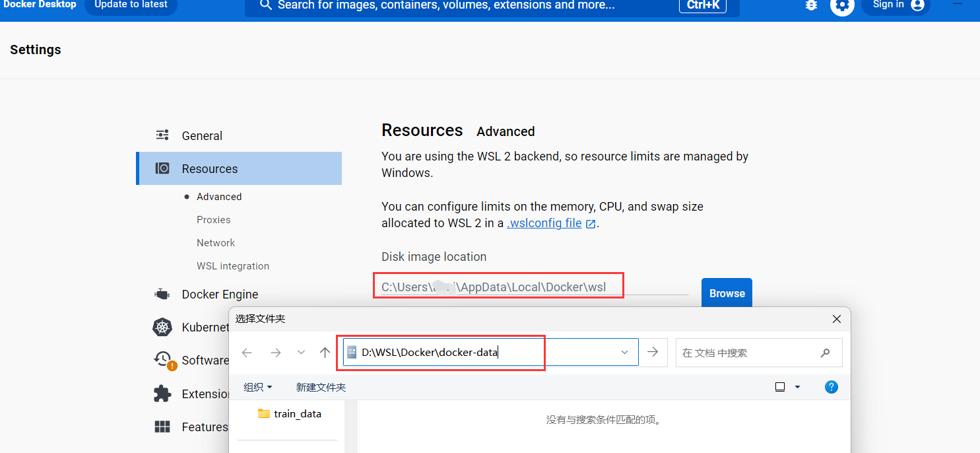
Task: Click the Update to latest button
Action: (131, 5)
